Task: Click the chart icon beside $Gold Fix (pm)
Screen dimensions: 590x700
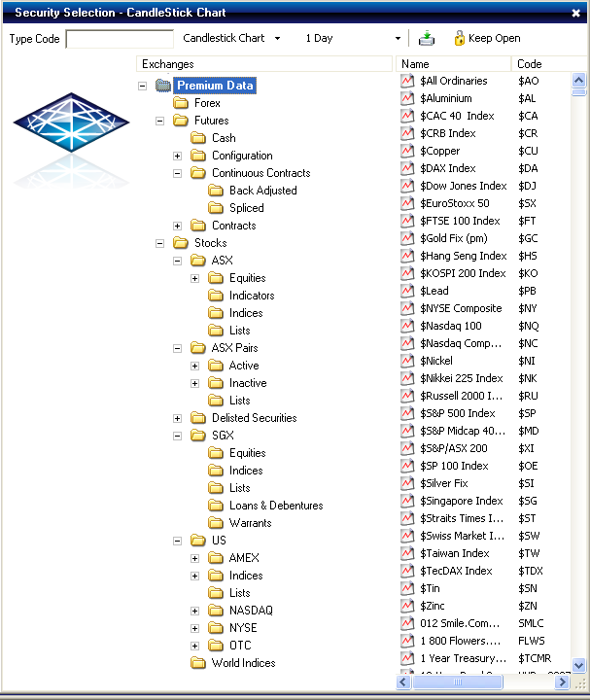Action: pos(407,238)
